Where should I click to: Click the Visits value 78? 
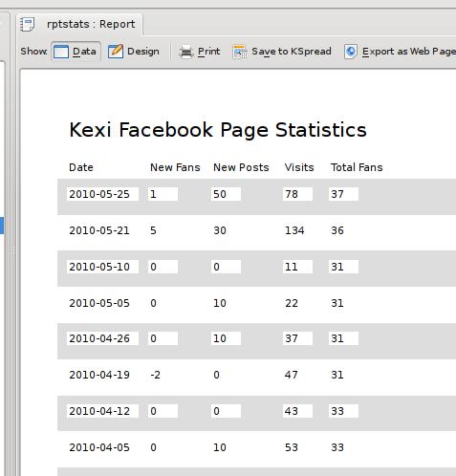click(x=297, y=194)
